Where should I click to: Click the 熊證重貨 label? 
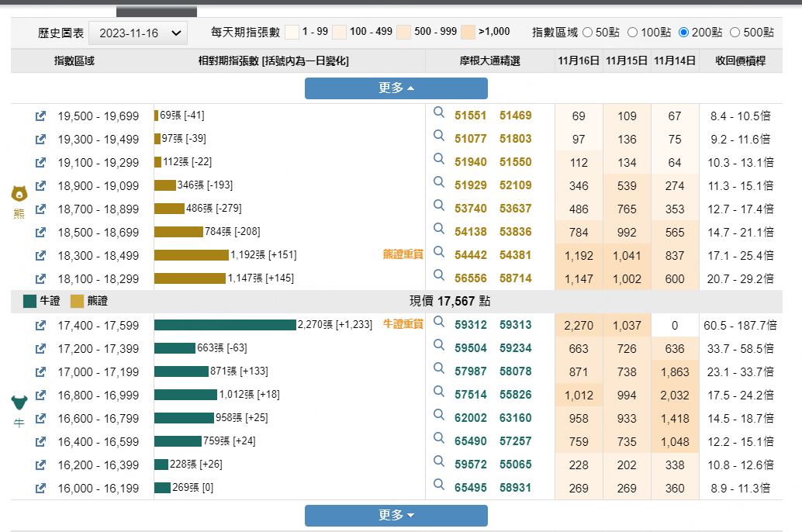pyautogui.click(x=403, y=254)
